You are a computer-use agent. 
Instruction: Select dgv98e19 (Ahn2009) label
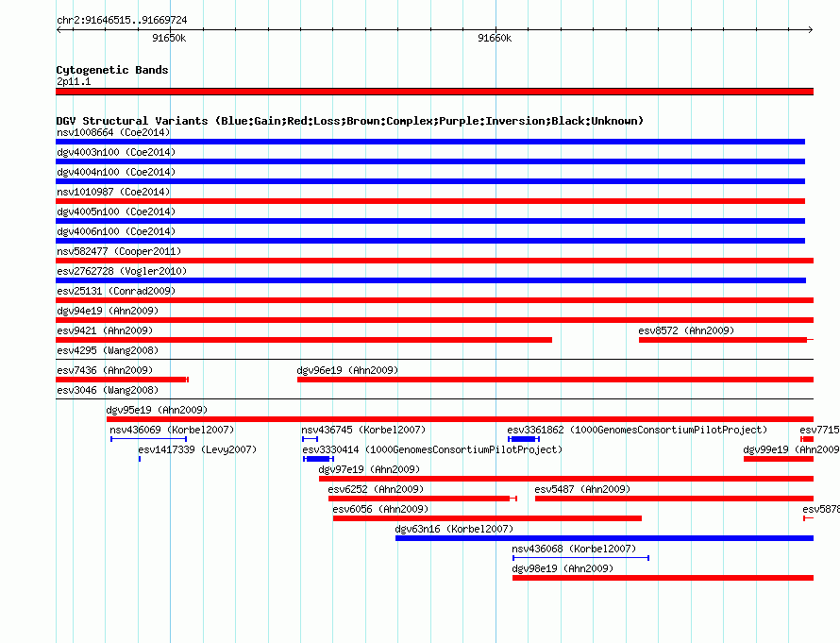pyautogui.click(x=563, y=568)
